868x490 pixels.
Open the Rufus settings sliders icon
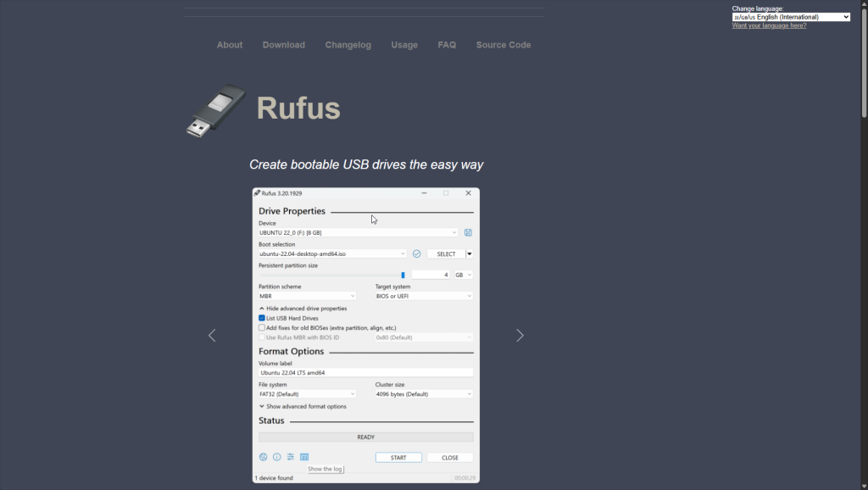tap(290, 457)
